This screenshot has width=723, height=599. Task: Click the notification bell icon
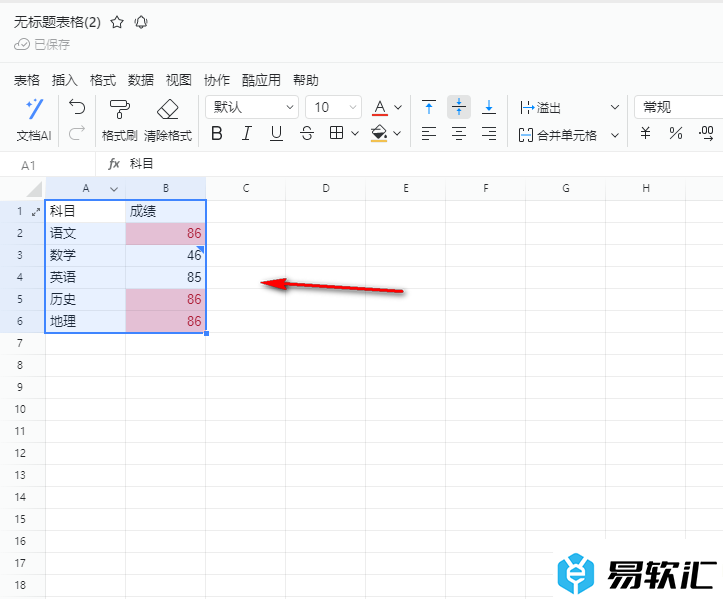(x=141, y=22)
